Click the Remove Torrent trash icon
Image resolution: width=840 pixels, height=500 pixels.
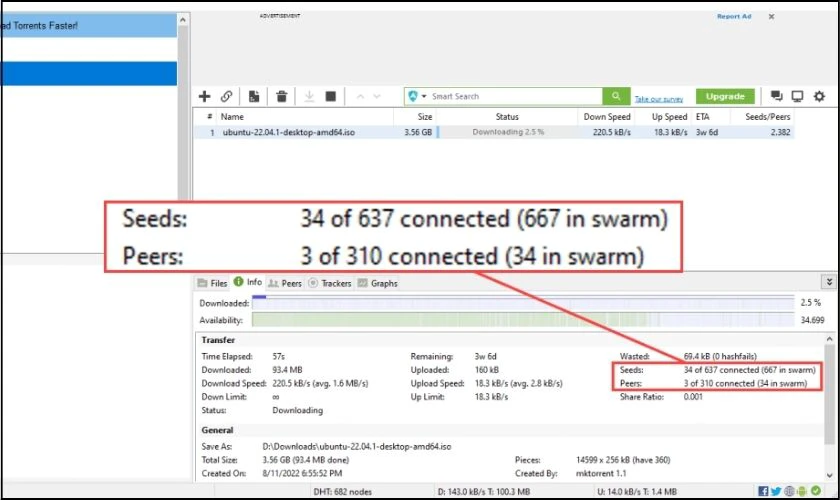click(281, 96)
